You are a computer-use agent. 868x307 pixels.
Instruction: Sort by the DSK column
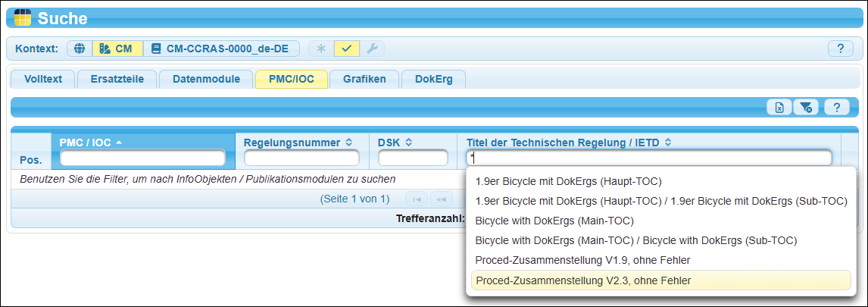tap(395, 142)
